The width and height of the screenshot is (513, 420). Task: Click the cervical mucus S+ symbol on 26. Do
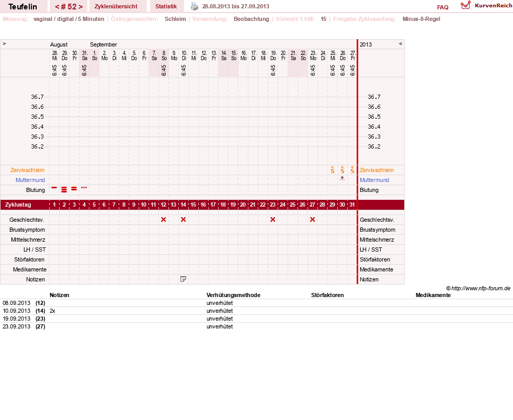click(342, 169)
